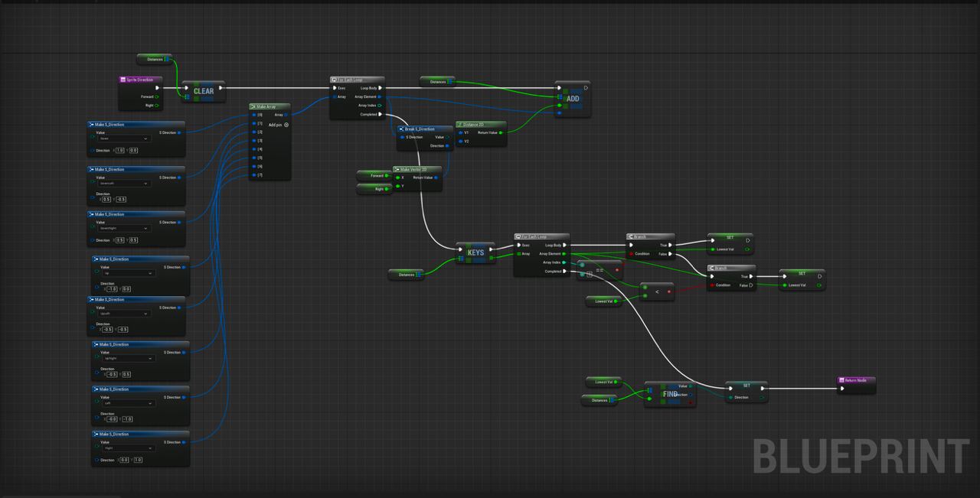Click Direction pin on the SET node
The image size is (980, 498).
point(730,397)
